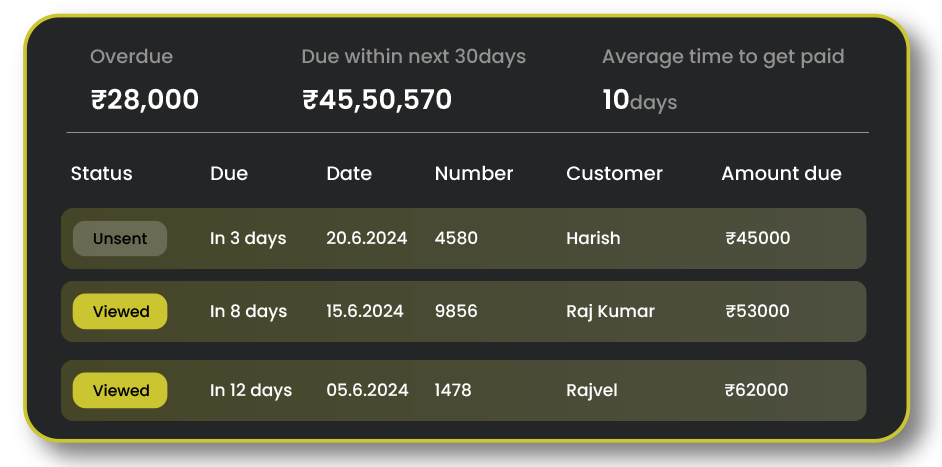Click the Average time to get paid value
This screenshot has height=467, width=942.
pyautogui.click(x=639, y=101)
